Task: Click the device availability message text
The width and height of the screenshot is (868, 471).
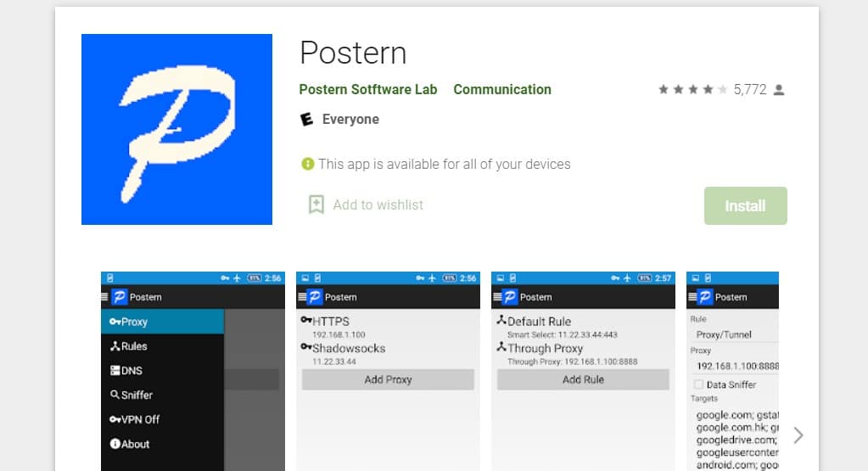Action: (444, 164)
